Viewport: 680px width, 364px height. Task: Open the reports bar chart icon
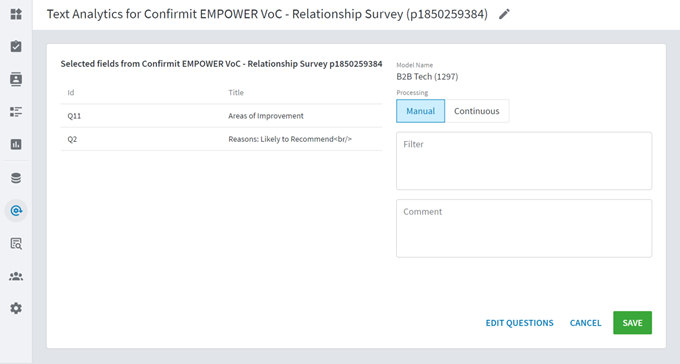pos(16,144)
